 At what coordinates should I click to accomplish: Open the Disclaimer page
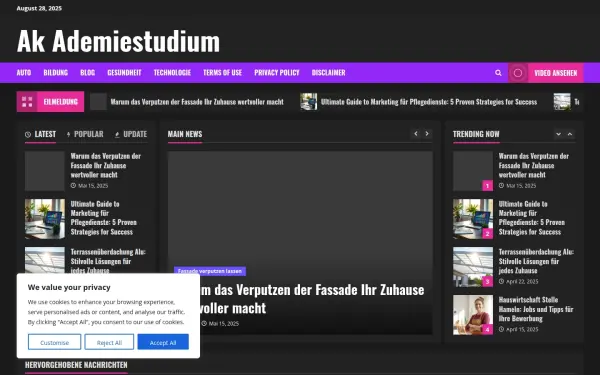click(328, 73)
